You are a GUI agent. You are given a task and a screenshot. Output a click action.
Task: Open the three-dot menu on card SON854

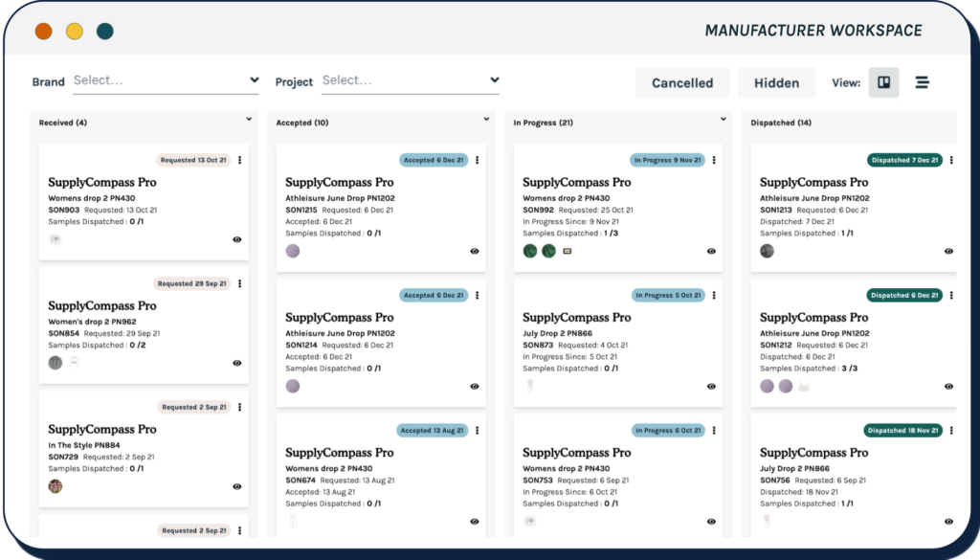[240, 283]
